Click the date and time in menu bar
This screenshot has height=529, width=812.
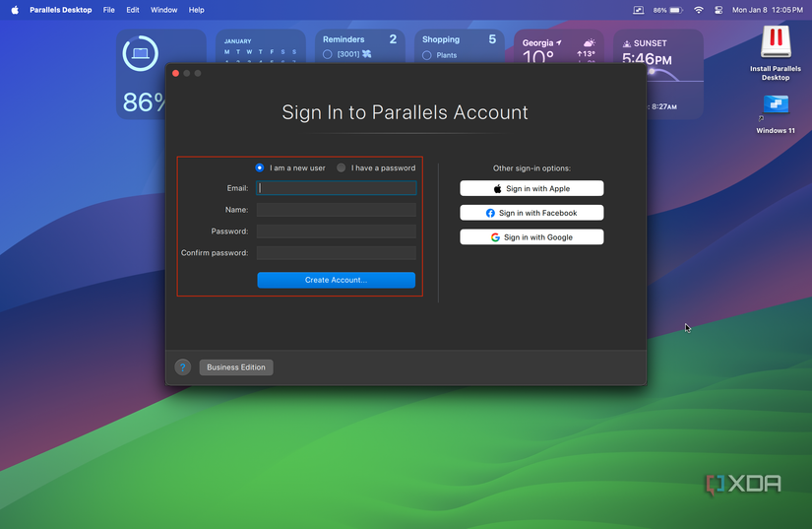pyautogui.click(x=767, y=10)
